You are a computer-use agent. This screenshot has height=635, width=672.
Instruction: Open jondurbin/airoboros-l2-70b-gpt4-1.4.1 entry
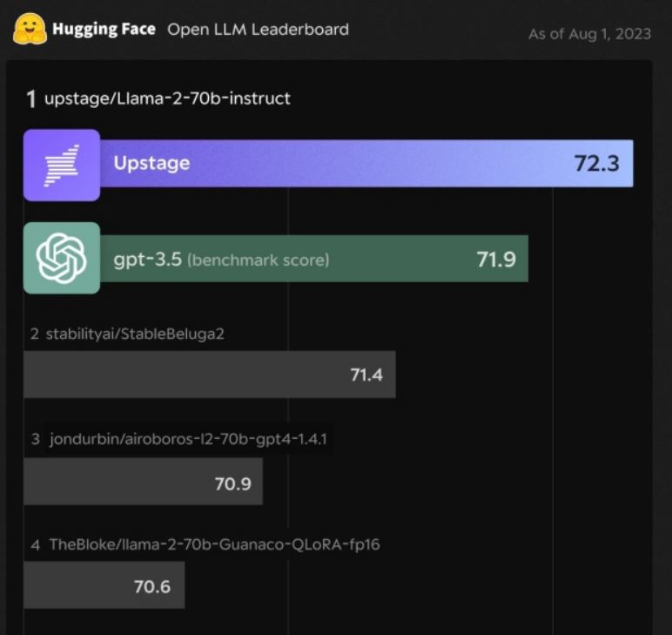pos(188,439)
